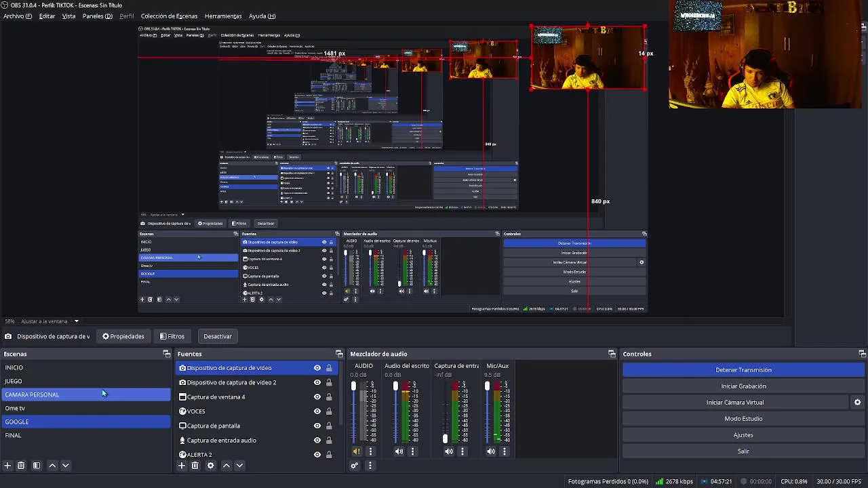Screen dimensions: 868x488
Task: Add a new source in the Fuentes toolbar
Action: click(181, 466)
